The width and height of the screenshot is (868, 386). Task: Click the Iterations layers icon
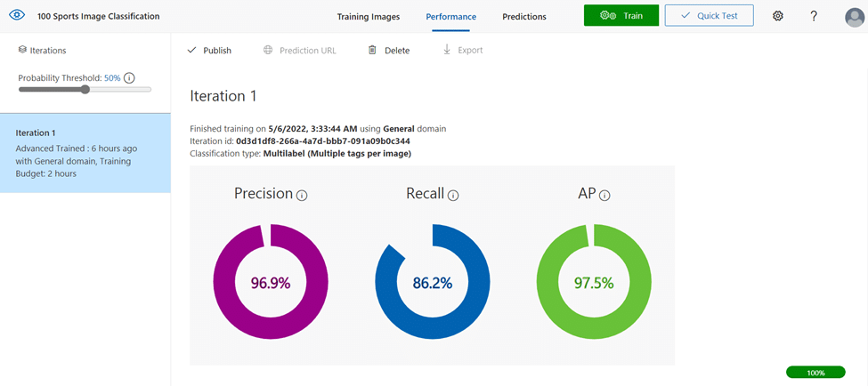tap(22, 50)
